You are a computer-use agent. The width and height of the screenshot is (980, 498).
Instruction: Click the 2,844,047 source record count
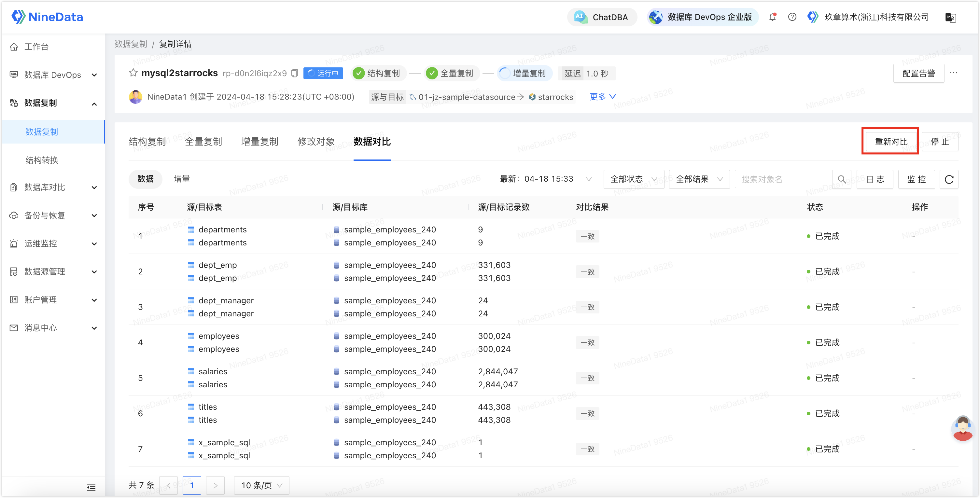498,371
